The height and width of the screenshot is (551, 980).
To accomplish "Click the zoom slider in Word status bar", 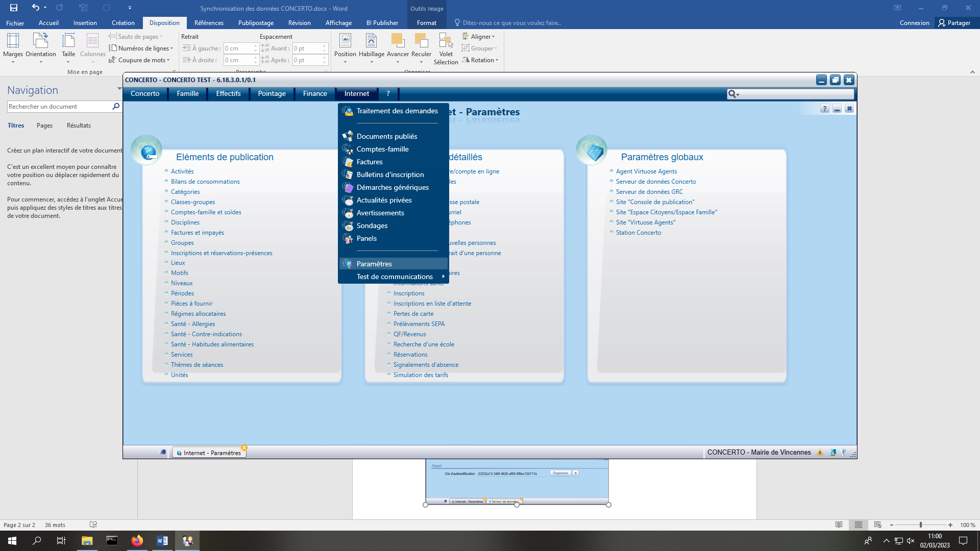I will pyautogui.click(x=921, y=525).
